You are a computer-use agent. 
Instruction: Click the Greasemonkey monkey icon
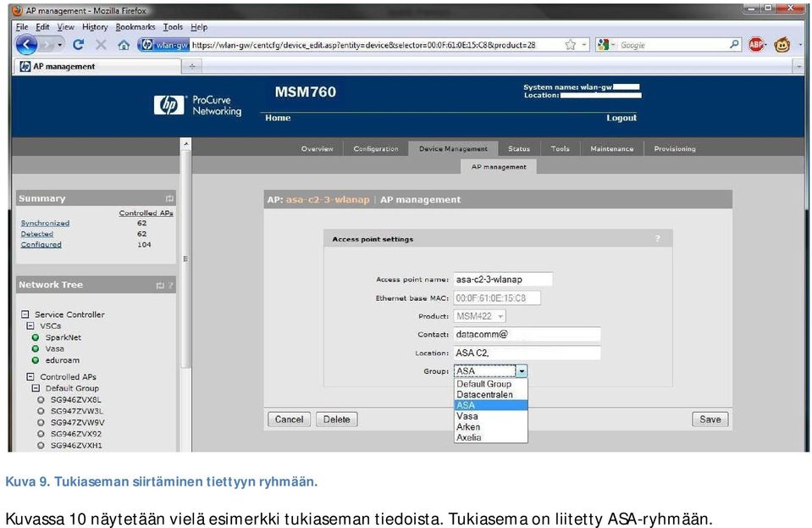point(782,45)
